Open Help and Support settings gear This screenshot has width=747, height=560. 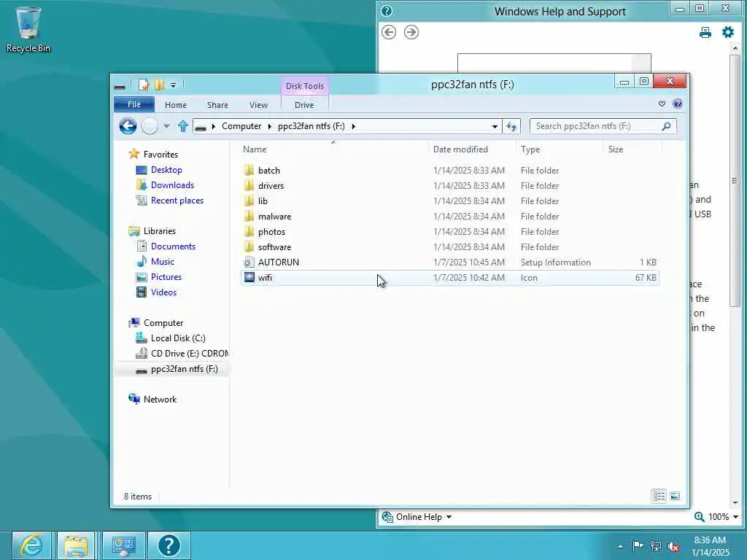[728, 32]
